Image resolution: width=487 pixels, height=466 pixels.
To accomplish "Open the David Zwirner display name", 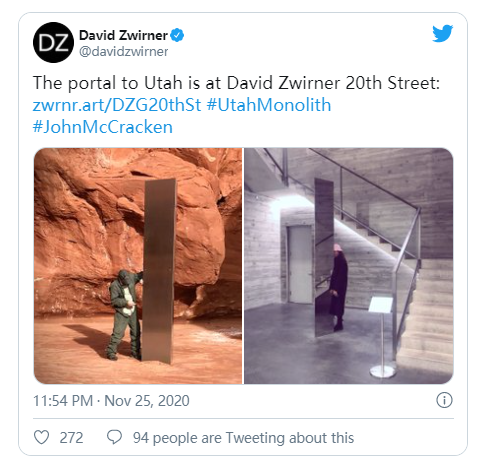I will (123, 35).
